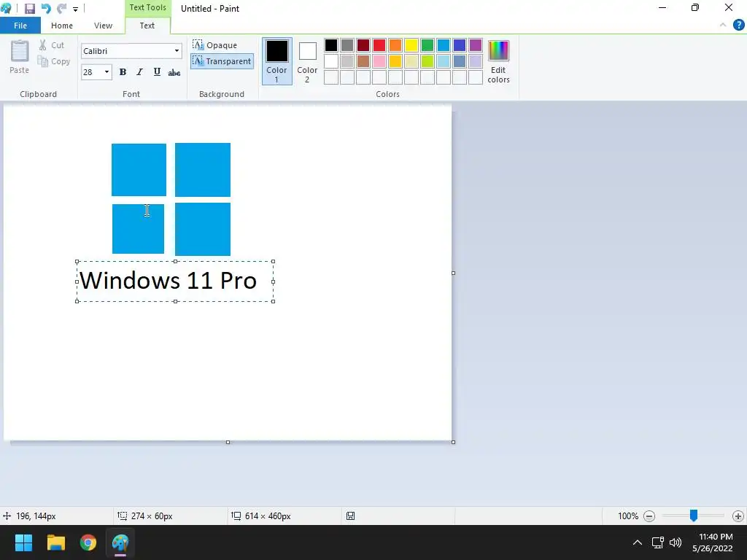747x560 pixels.
Task: Pick the purple color swatch
Action: [x=476, y=45]
